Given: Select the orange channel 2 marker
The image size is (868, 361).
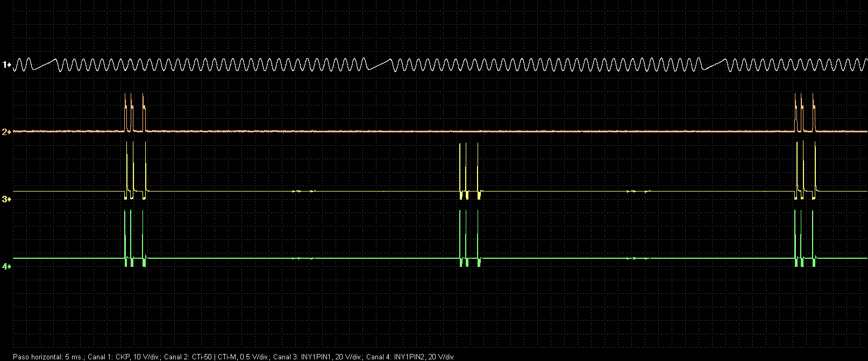Looking at the screenshot, I should coord(6,131).
